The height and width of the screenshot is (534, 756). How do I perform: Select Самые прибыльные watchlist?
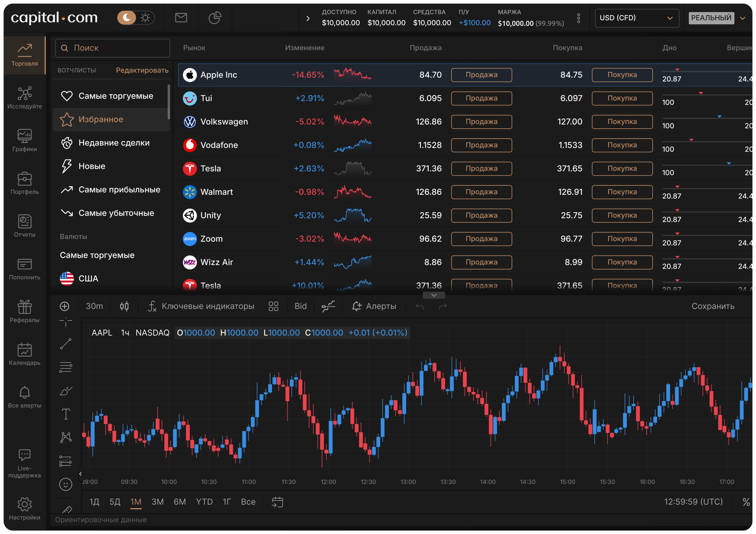(x=111, y=189)
